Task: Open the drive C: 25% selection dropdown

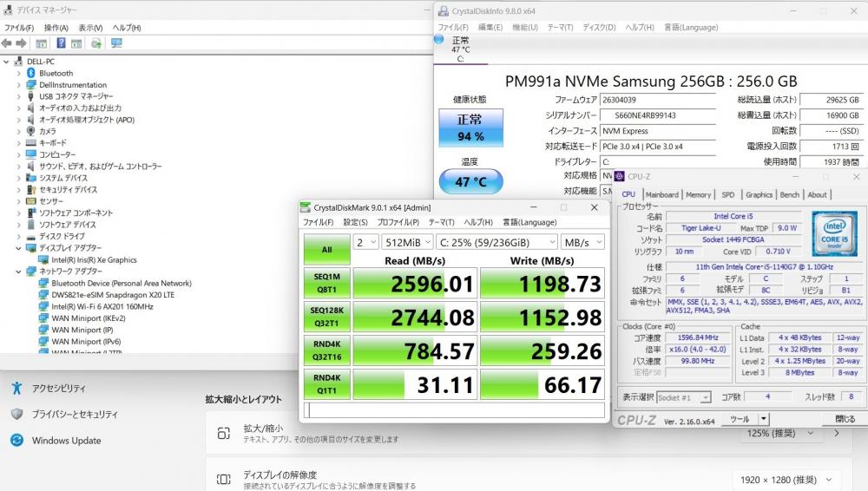Action: coord(497,242)
